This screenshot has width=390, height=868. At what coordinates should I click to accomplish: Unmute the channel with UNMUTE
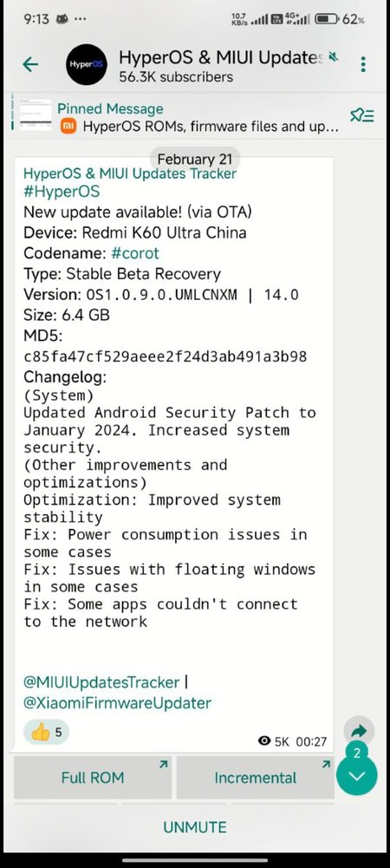(x=195, y=827)
